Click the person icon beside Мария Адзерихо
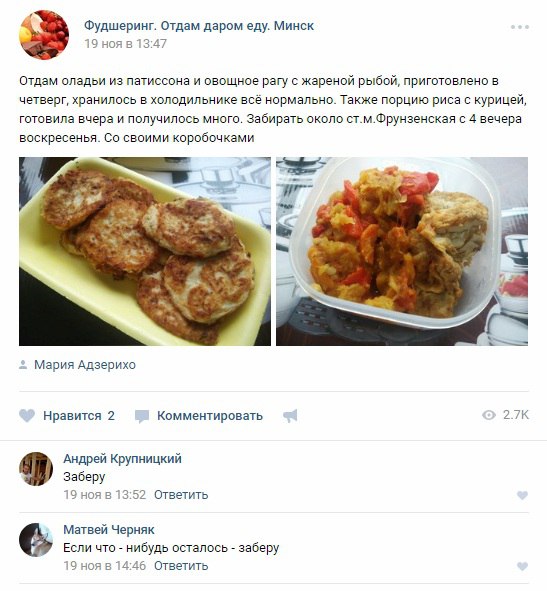 point(23,364)
